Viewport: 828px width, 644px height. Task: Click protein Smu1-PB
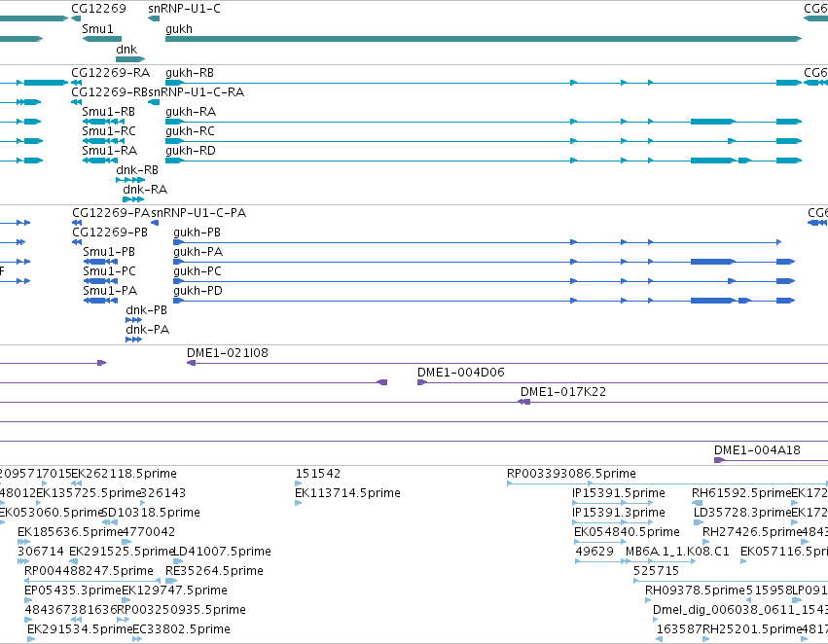pos(100,262)
